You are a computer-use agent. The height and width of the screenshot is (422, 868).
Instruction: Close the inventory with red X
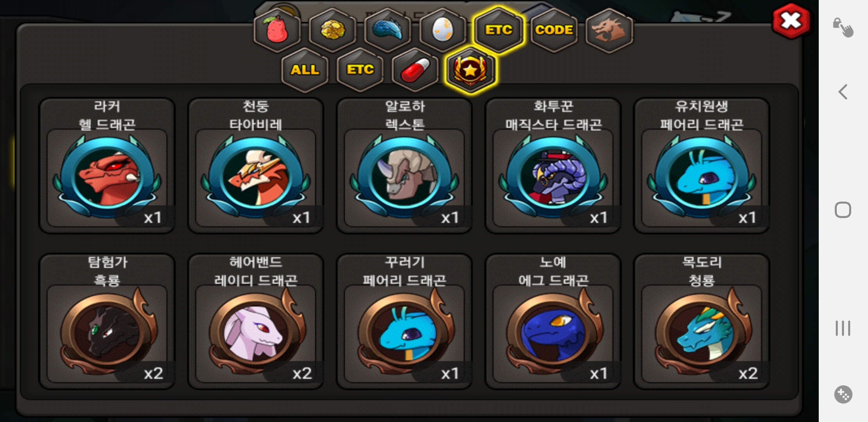(791, 21)
